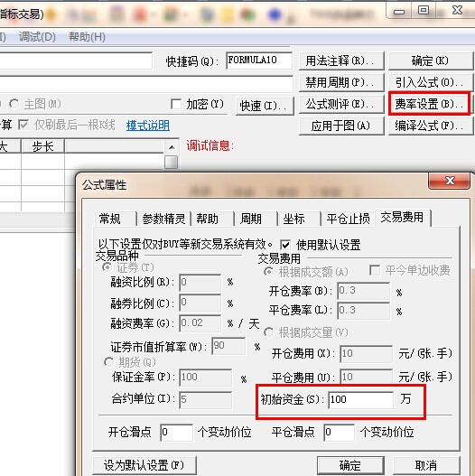Click the top 确定(K) button
This screenshot has width=475, height=476.
(431, 61)
